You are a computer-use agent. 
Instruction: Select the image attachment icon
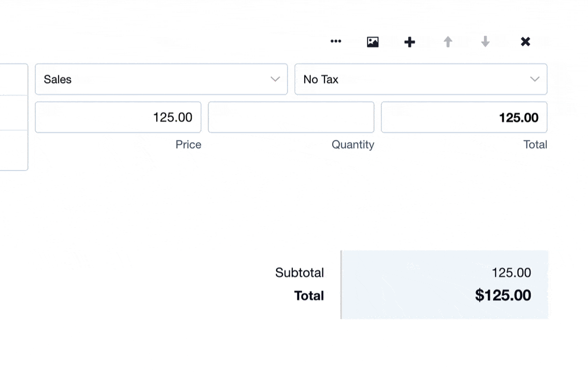pos(373,41)
